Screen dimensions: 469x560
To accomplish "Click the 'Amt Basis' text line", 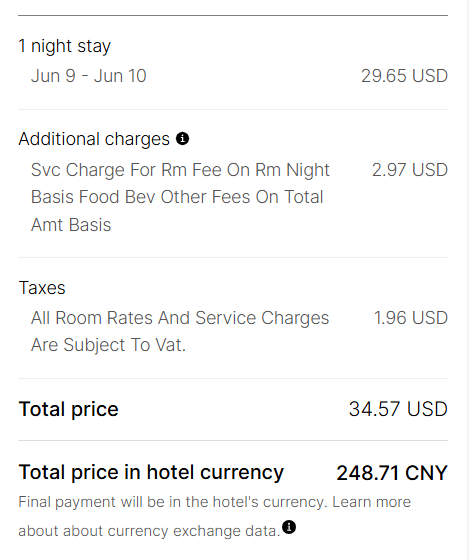I will 71,225.
